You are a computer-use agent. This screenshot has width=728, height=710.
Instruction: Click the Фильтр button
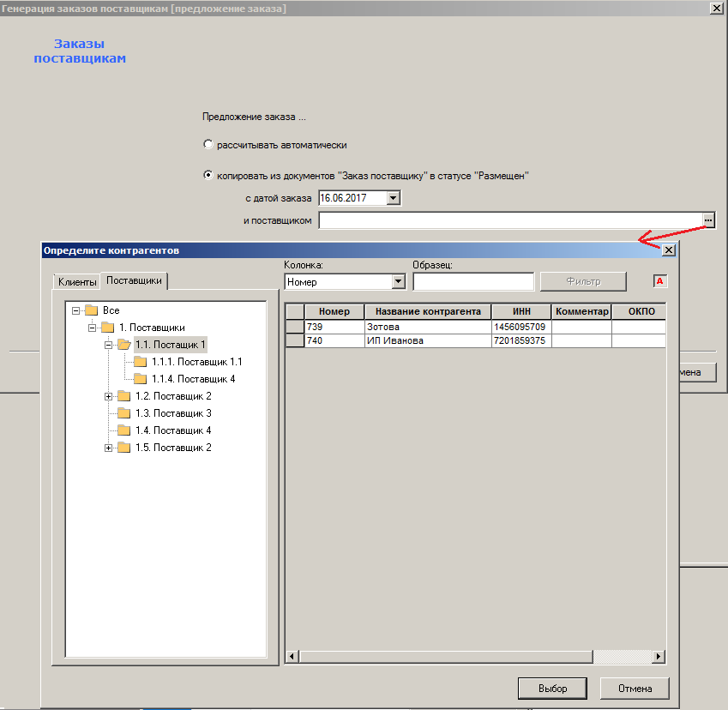[583, 281]
